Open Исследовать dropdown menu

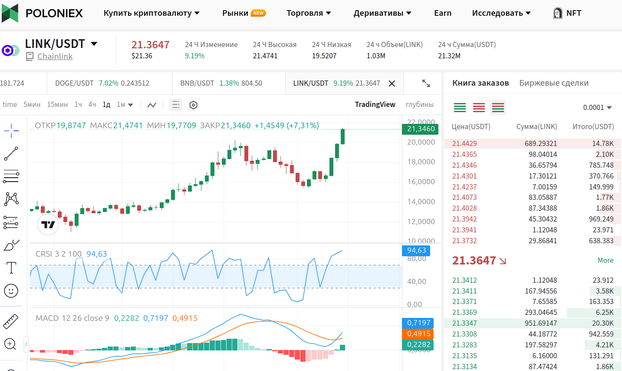pyautogui.click(x=501, y=13)
